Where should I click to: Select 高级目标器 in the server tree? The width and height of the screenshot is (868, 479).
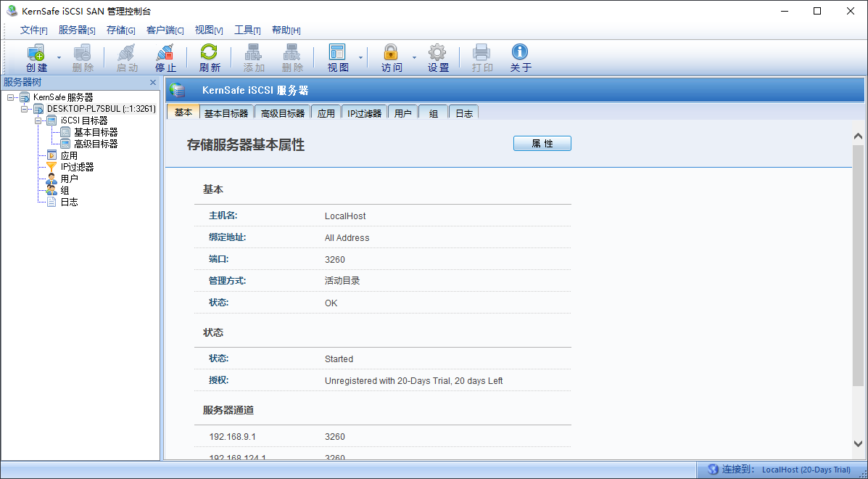pyautogui.click(x=96, y=144)
